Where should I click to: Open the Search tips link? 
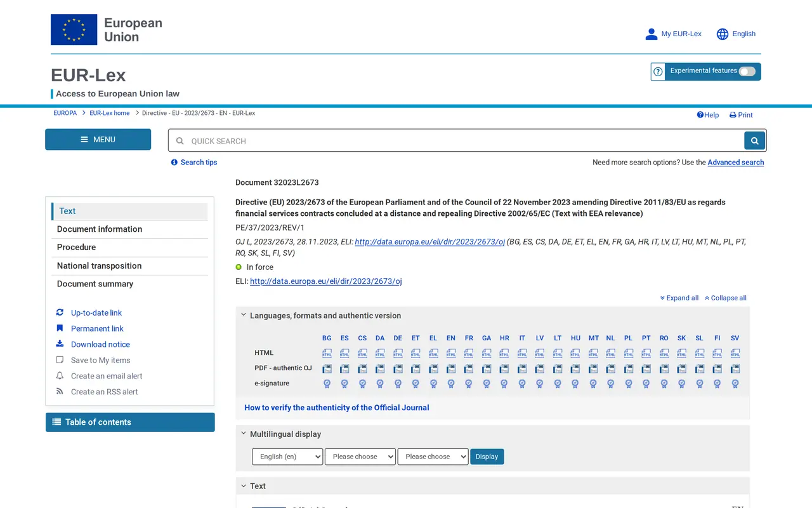tap(194, 163)
